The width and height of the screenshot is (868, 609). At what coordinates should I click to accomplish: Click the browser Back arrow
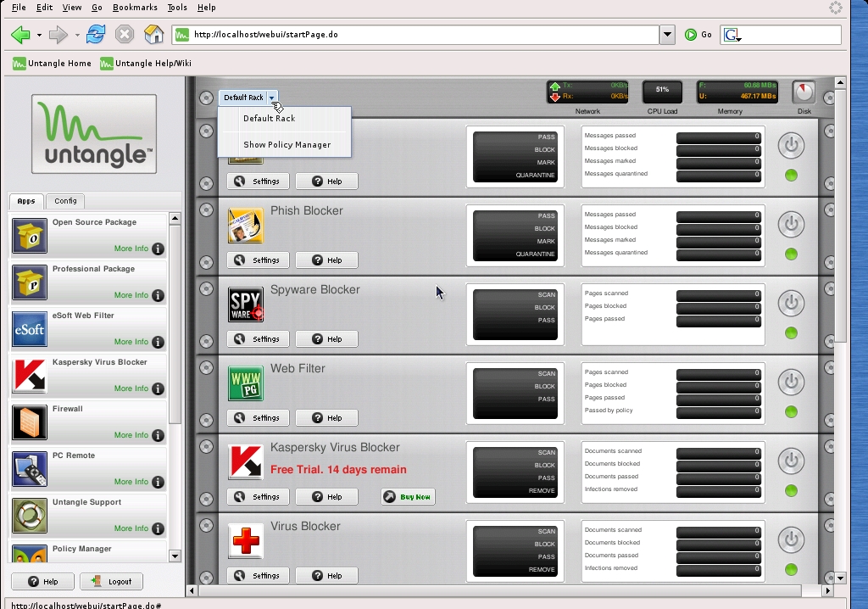click(20, 35)
